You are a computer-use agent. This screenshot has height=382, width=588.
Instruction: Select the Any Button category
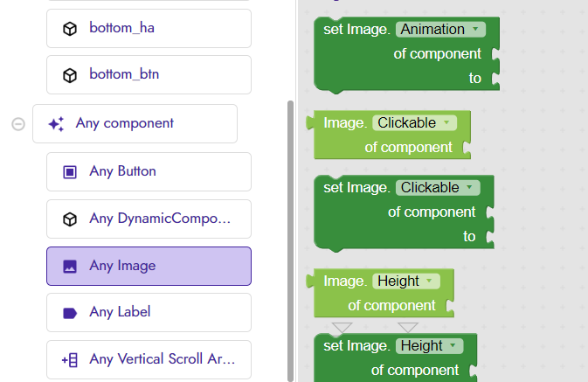tap(149, 172)
